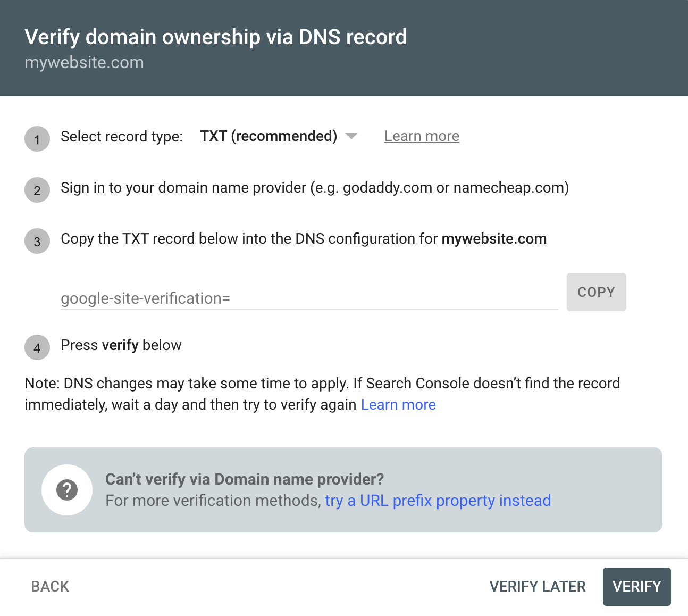Click the bold mywebsite.com in step 3
This screenshot has height=616, width=688.
tap(494, 239)
